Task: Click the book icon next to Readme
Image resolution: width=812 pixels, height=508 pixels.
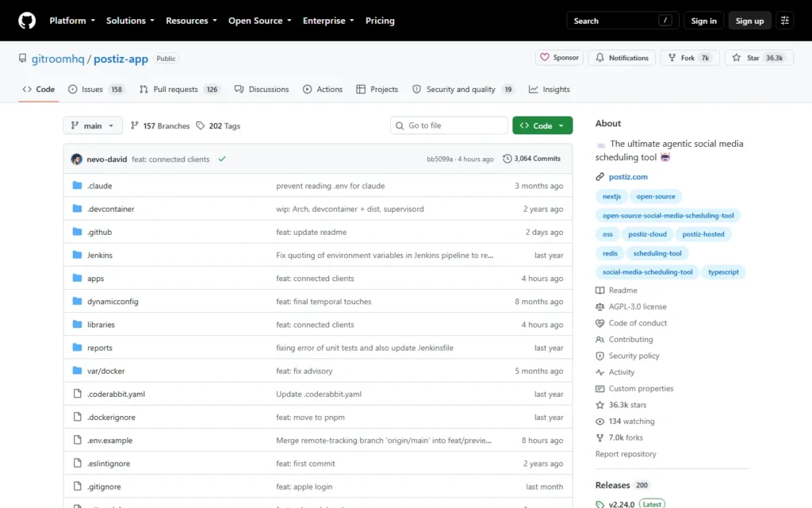Action: point(599,291)
